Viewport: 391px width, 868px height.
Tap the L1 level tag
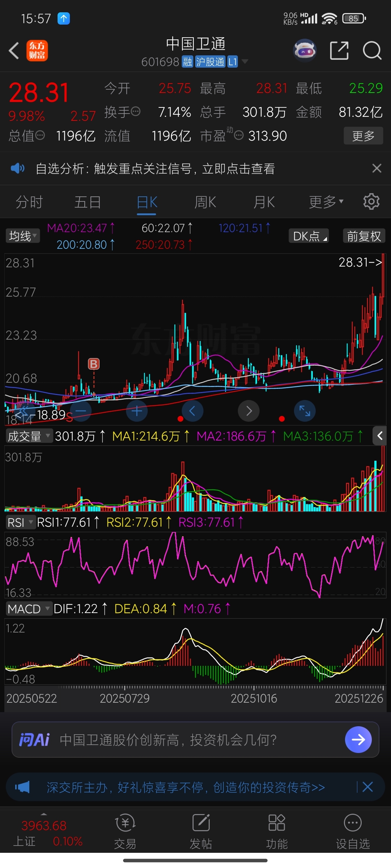tap(232, 62)
